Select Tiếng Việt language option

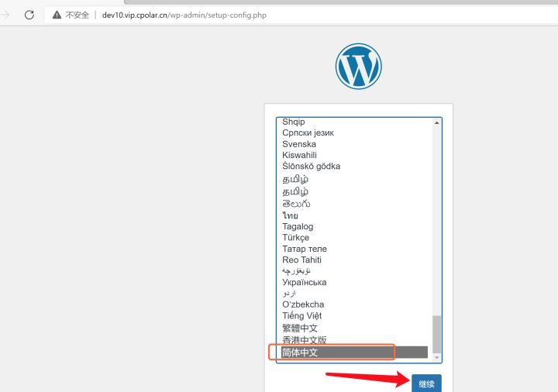point(355,315)
